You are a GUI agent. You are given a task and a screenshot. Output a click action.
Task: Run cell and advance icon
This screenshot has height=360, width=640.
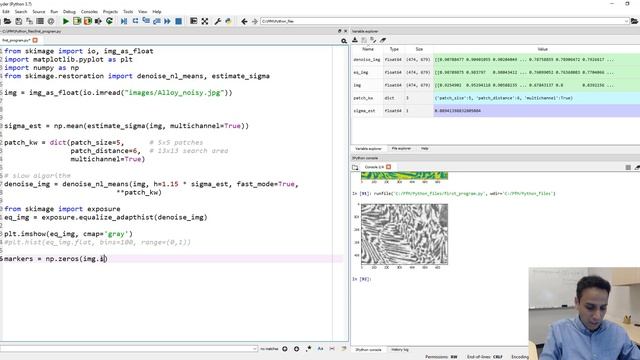(87, 21)
